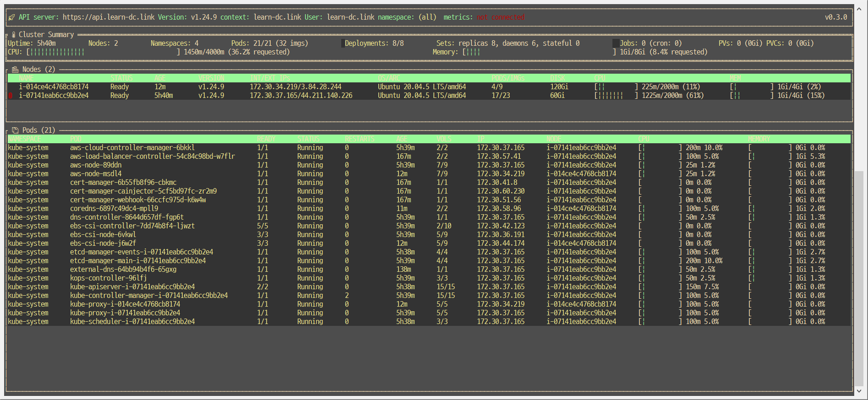
Task: Click the Jobs: 0 (cron: 0) summary
Action: click(x=651, y=43)
